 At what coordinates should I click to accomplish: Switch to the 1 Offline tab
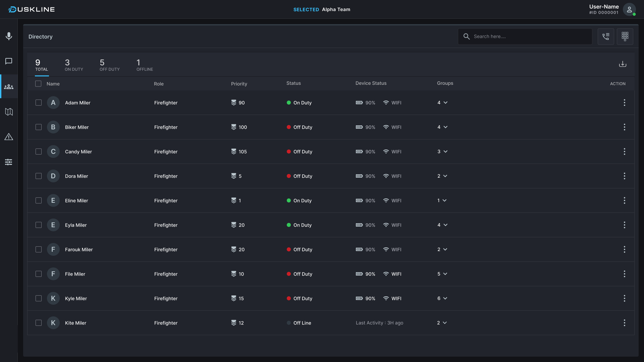[x=145, y=65]
